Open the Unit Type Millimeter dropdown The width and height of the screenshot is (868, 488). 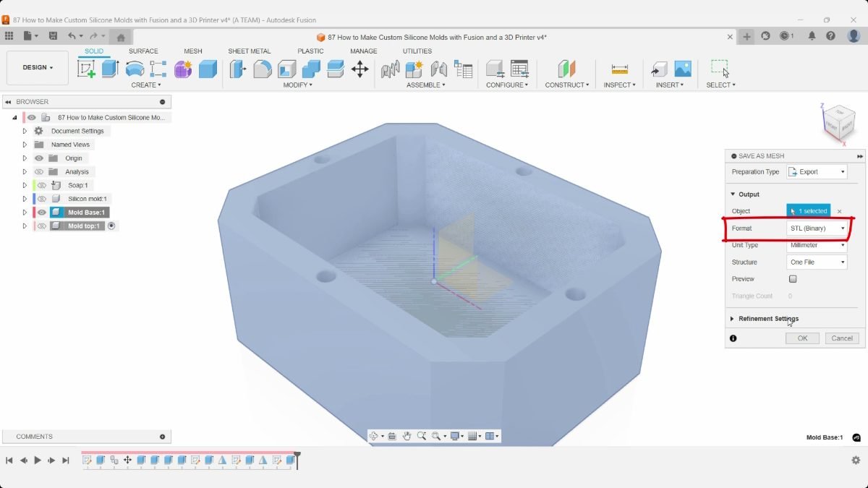(x=817, y=245)
